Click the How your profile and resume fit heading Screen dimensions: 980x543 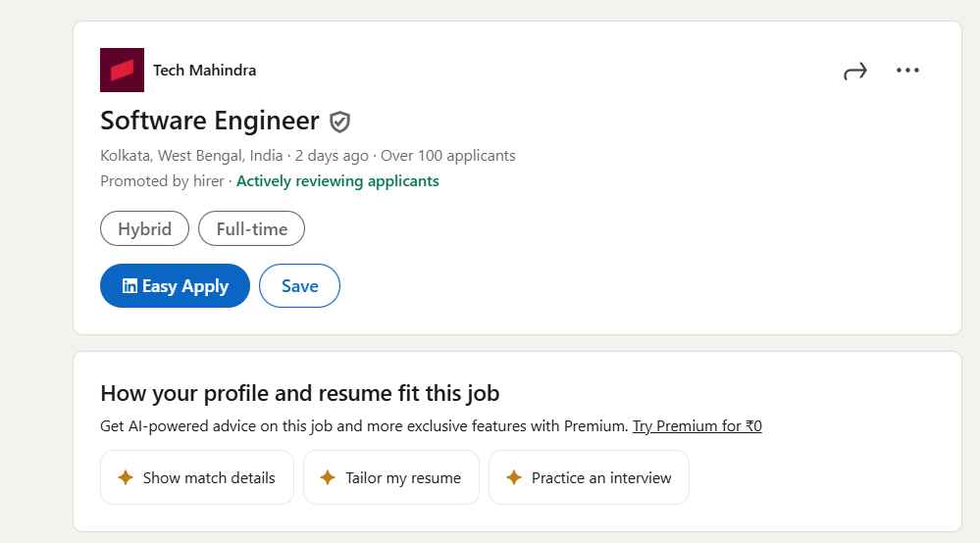coord(299,394)
